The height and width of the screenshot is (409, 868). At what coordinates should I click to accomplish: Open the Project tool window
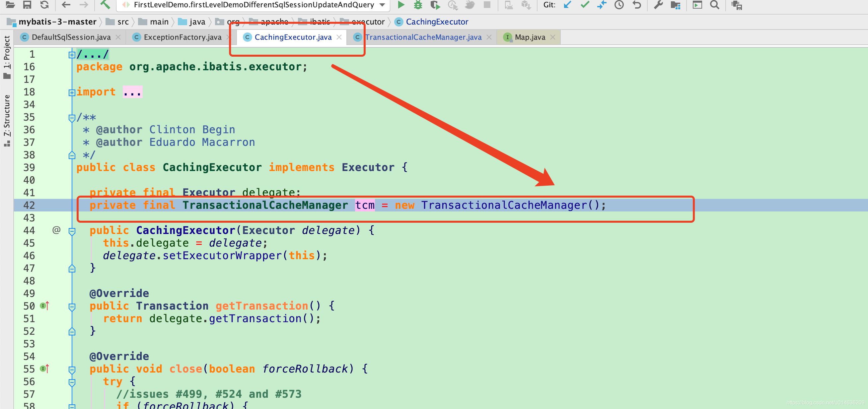(x=7, y=57)
